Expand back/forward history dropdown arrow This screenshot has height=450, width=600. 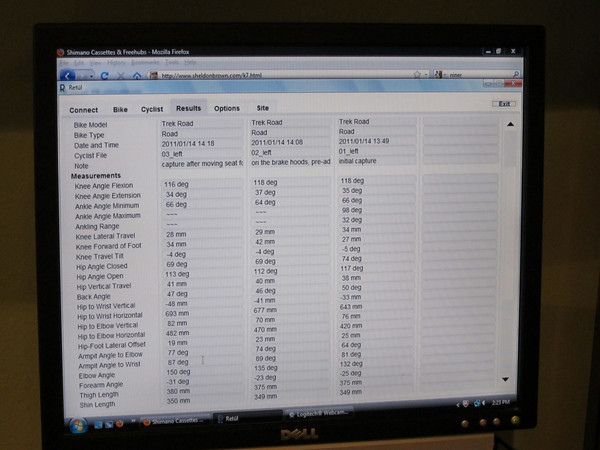click(91, 76)
